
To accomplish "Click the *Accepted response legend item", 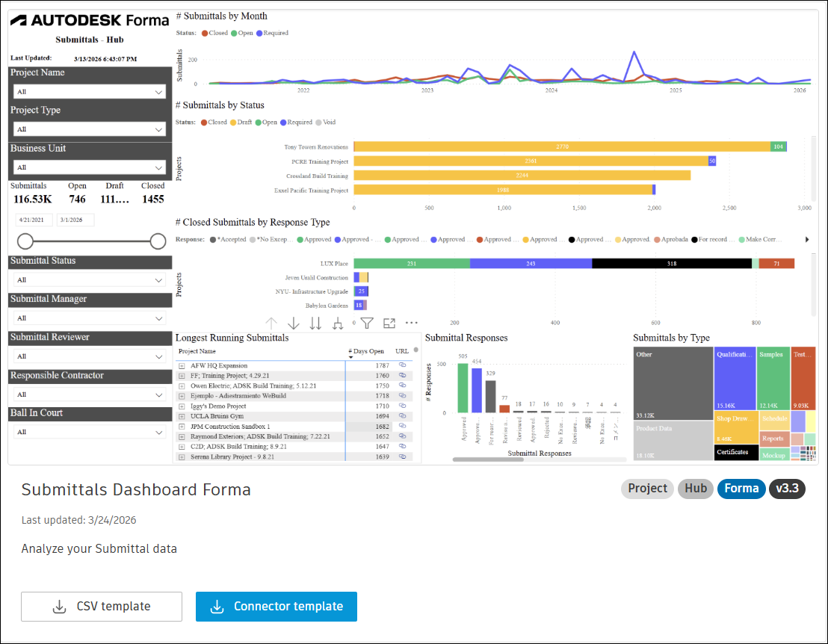I will tap(228, 239).
